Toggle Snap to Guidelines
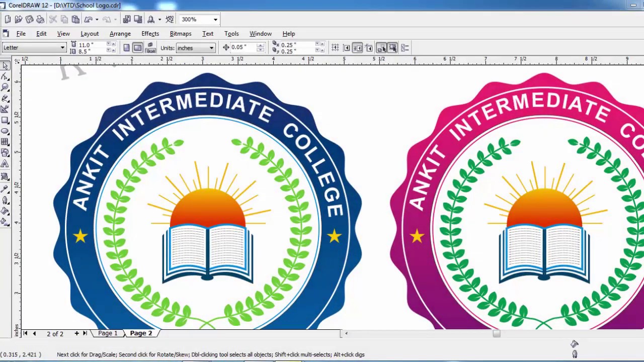Screen dimensions: 644x362 (347, 48)
